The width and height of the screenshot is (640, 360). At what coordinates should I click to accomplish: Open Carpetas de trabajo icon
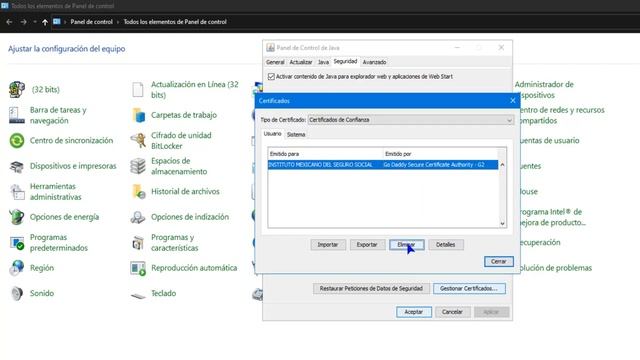[x=138, y=115]
